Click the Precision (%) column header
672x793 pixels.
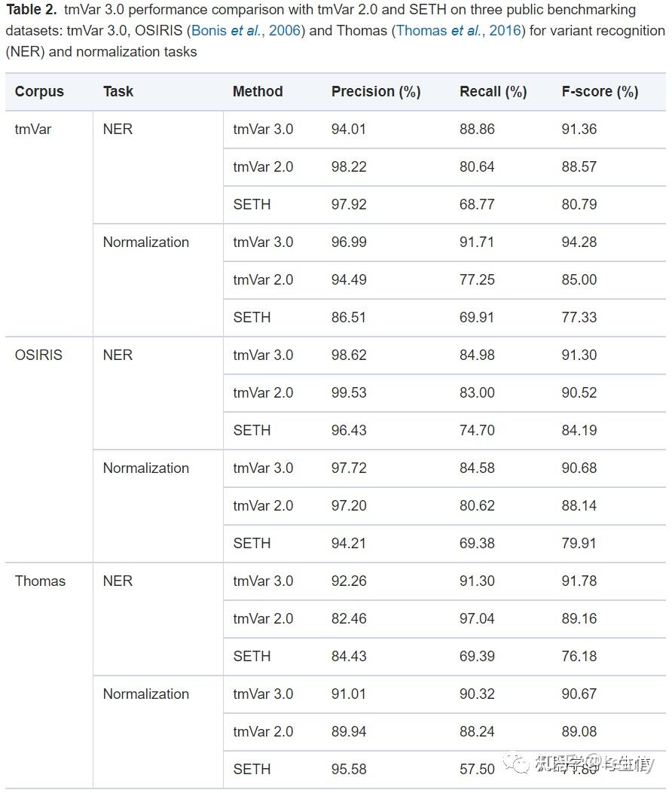[376, 92]
